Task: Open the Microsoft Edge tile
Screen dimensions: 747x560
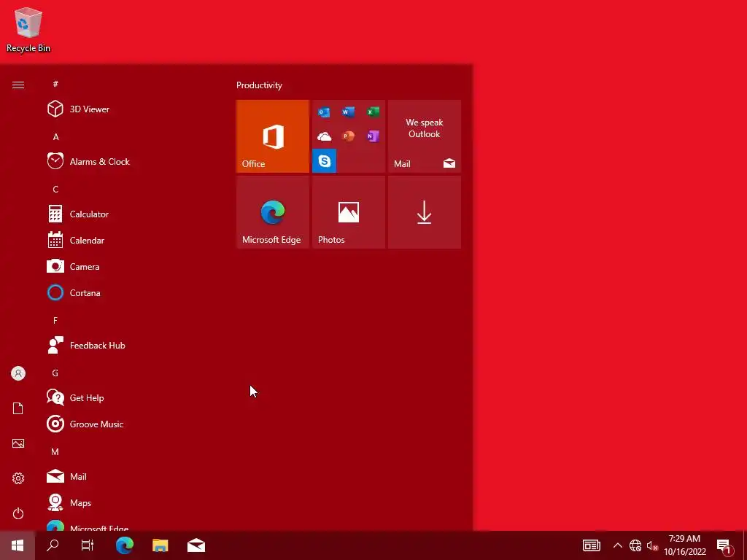Action: click(x=273, y=212)
